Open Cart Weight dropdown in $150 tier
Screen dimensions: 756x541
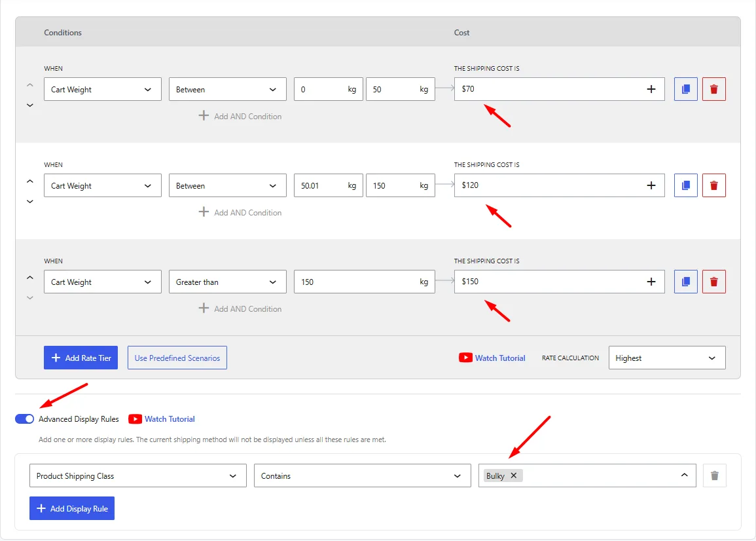[103, 282]
